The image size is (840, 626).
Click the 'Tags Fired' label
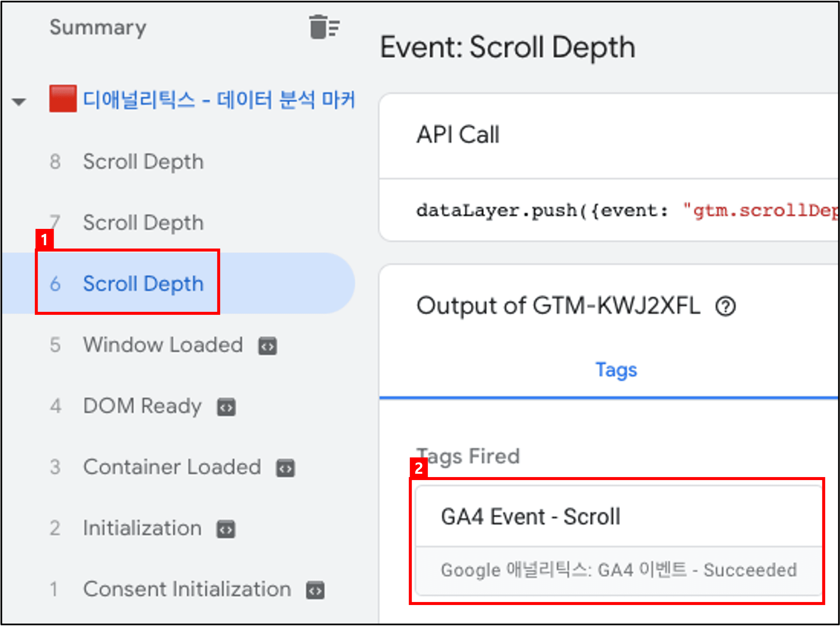[468, 456]
